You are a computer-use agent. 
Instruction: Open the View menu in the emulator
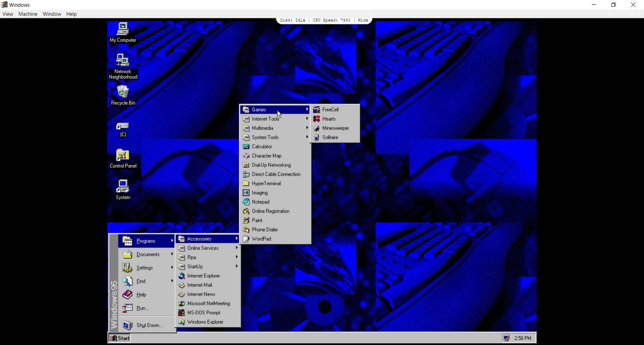coord(8,14)
